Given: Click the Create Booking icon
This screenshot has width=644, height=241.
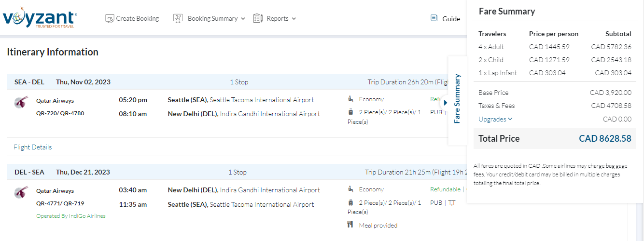Looking at the screenshot, I should [110, 19].
